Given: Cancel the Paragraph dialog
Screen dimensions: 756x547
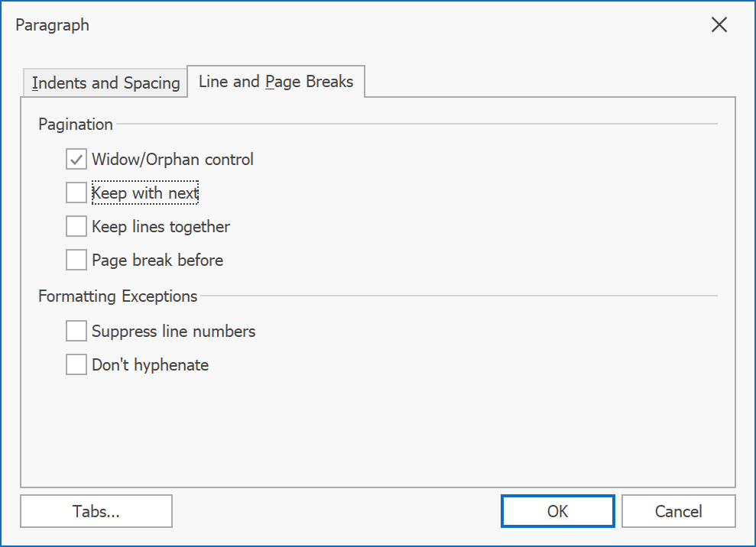Looking at the screenshot, I should [678, 511].
